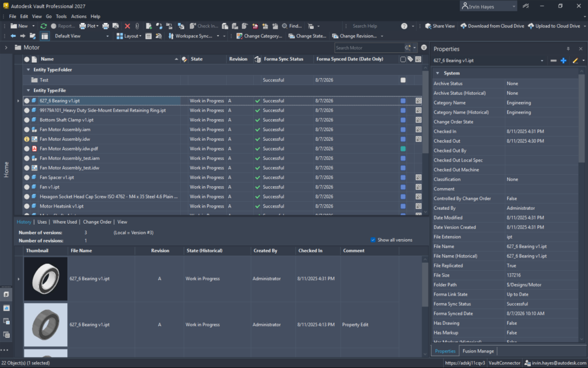Open the Actions menu

point(79,17)
